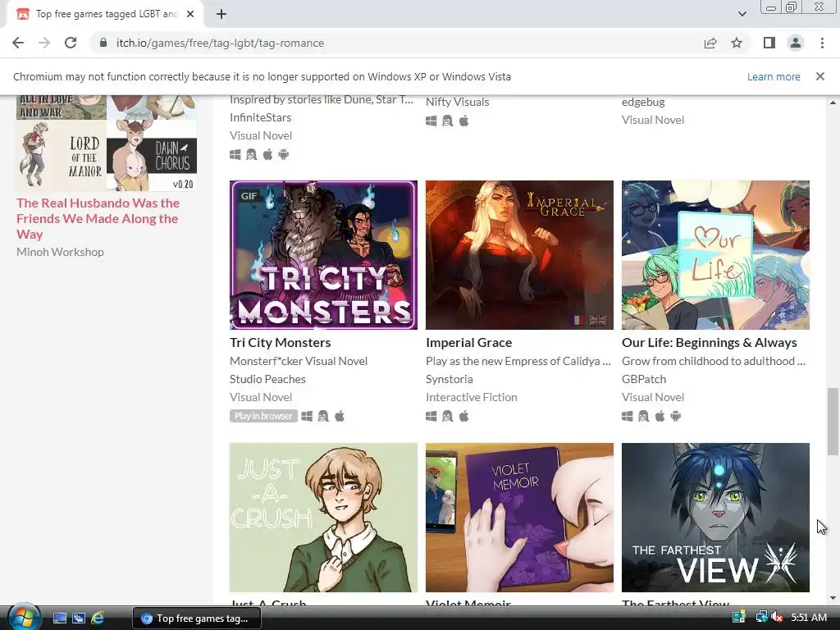Click the browser forward arrow
The height and width of the screenshot is (630, 840).
(44, 43)
